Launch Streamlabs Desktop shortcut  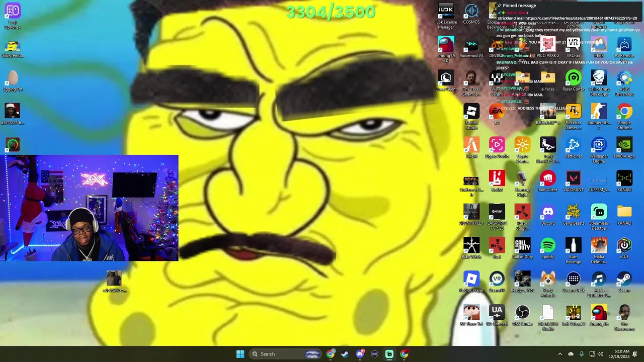click(599, 217)
